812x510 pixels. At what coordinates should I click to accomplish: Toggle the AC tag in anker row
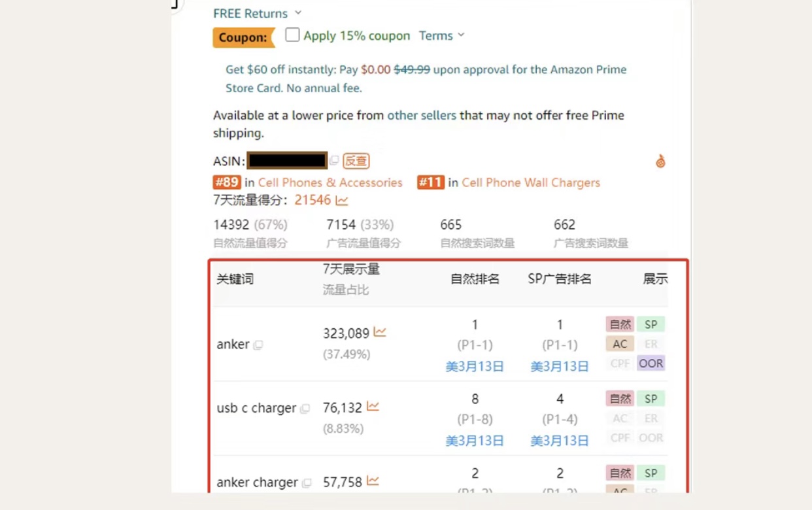620,344
